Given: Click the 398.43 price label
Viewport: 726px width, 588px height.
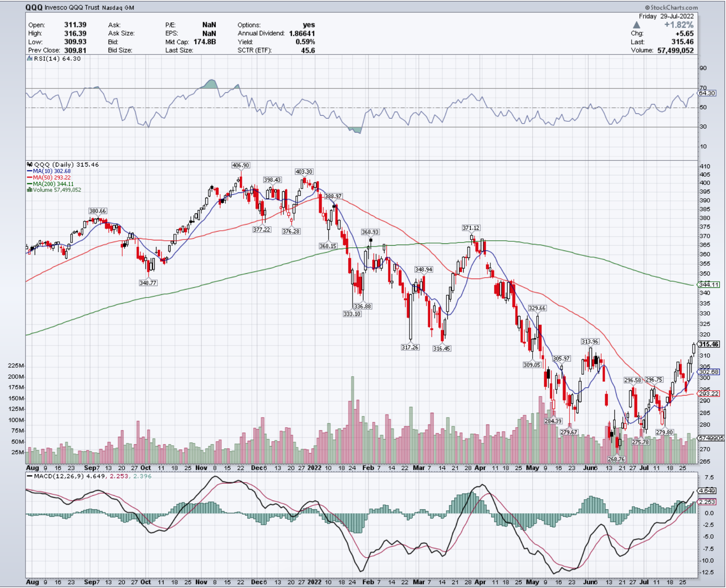Looking at the screenshot, I should 272,180.
